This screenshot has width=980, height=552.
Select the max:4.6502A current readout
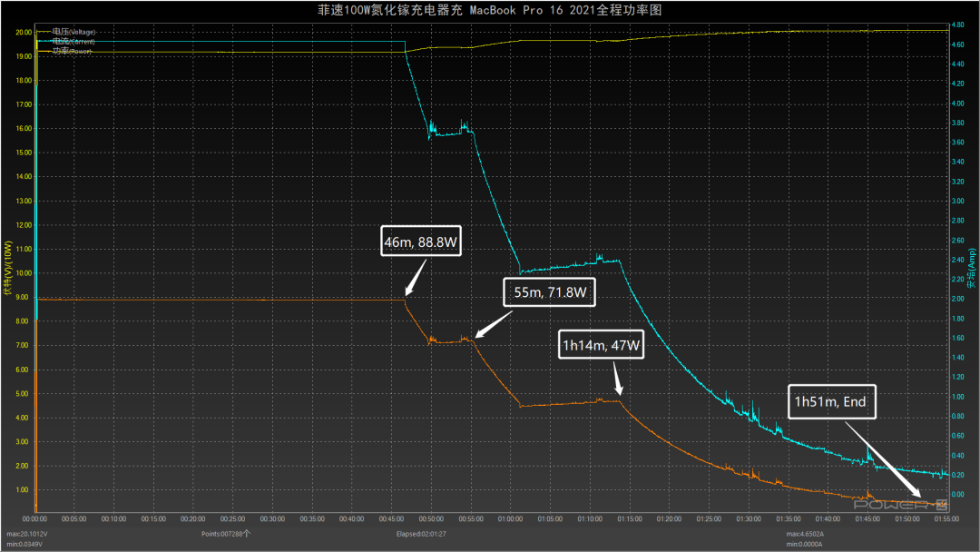[805, 534]
